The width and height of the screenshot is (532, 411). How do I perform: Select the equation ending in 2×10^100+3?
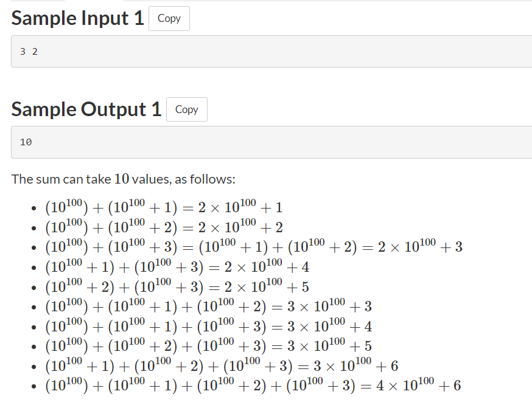[254, 246]
